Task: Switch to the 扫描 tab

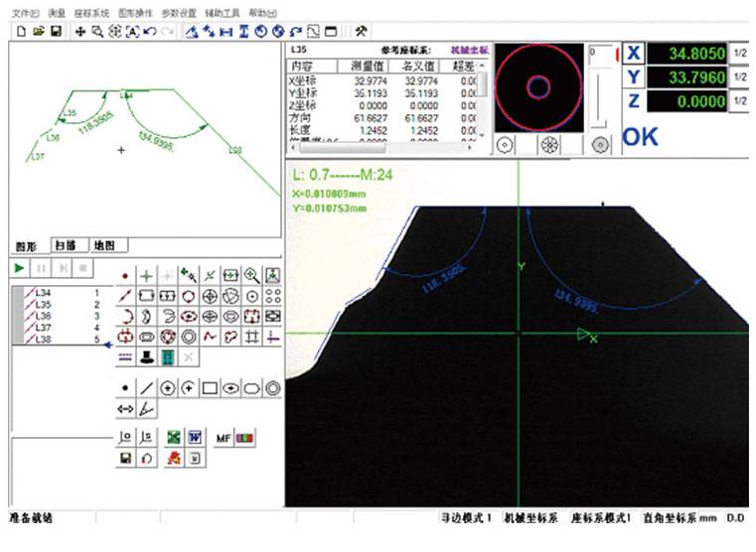Action: (66, 245)
